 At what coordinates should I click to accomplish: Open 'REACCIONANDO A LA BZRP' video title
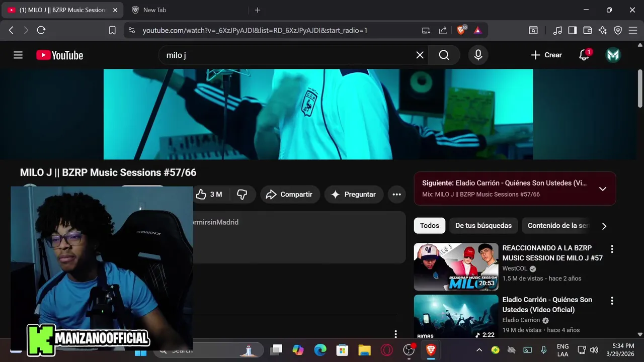[x=552, y=253]
